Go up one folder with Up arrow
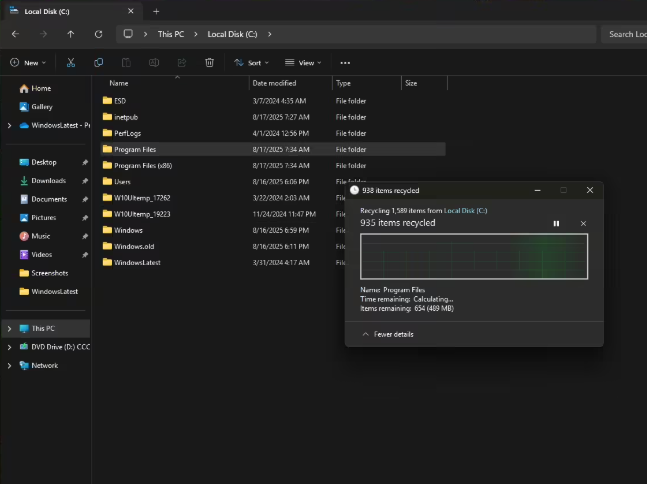 [x=70, y=34]
